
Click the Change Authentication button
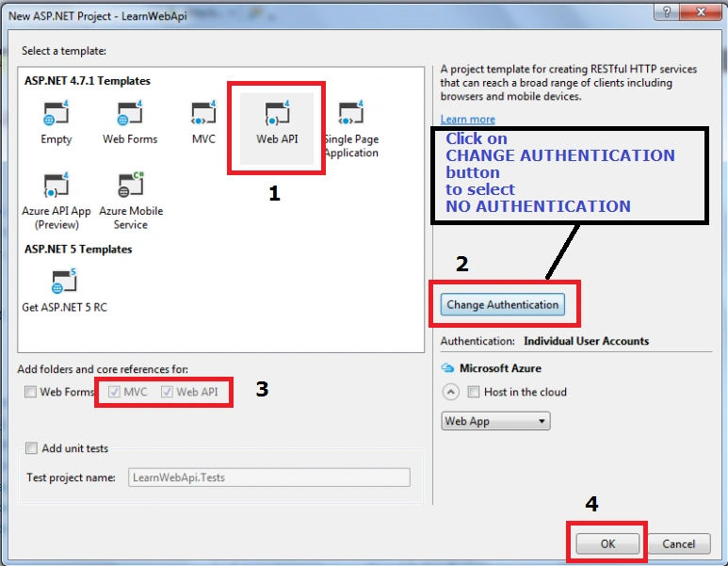click(502, 304)
